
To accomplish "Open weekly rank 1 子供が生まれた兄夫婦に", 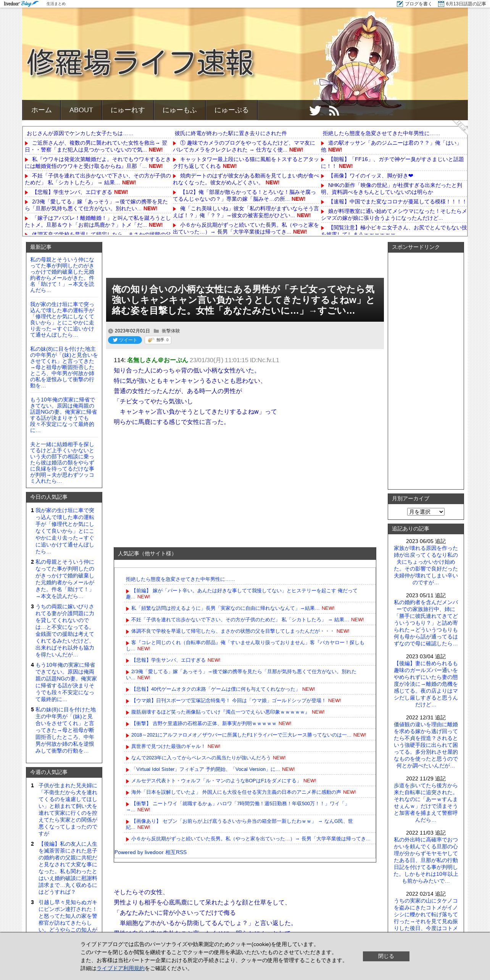I will tap(68, 809).
